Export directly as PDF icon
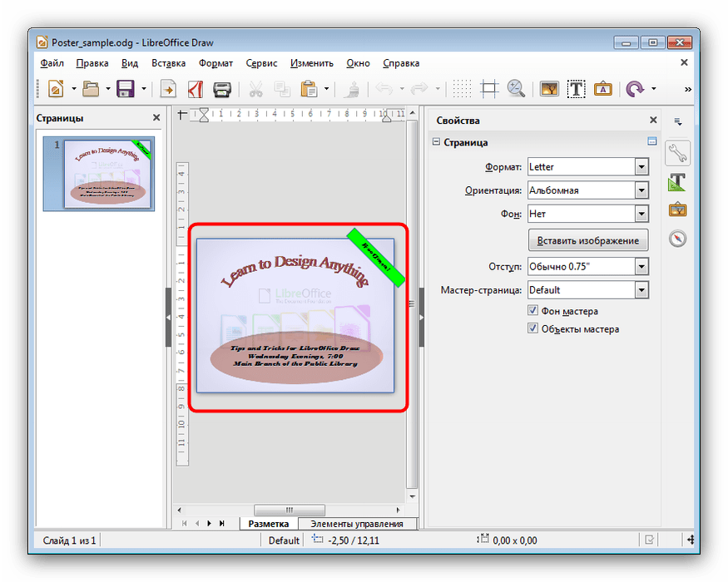This screenshot has width=728, height=582. pyautogui.click(x=196, y=89)
